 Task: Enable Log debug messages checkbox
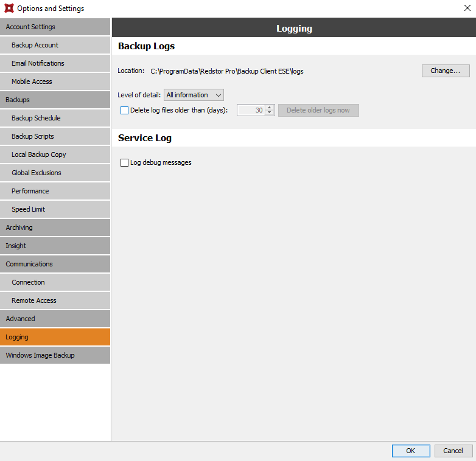[x=124, y=163]
